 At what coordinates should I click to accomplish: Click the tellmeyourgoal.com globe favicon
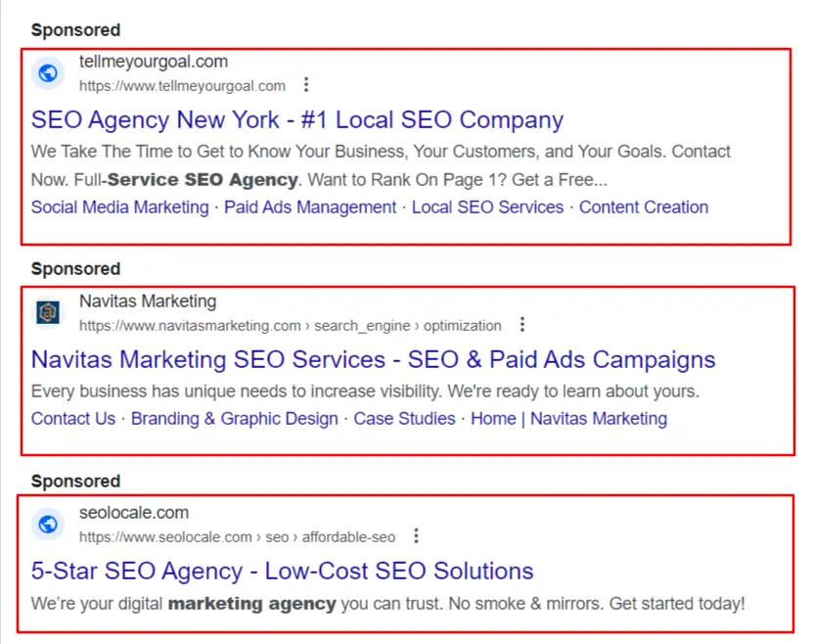(x=48, y=73)
